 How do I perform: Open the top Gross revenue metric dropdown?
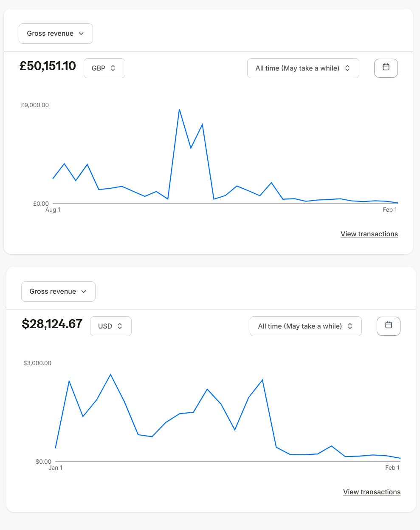pos(56,34)
